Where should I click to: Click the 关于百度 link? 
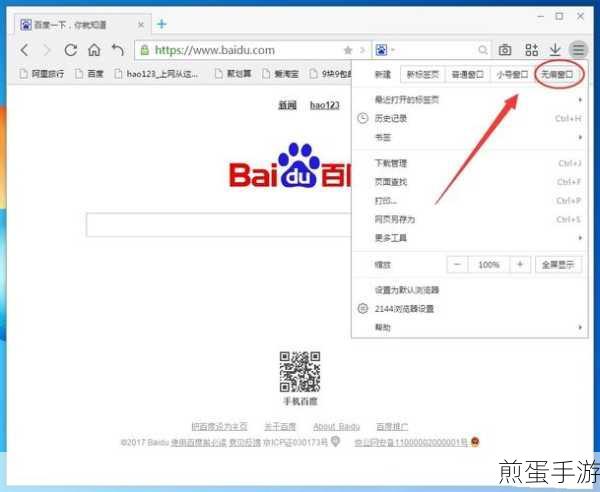point(280,426)
